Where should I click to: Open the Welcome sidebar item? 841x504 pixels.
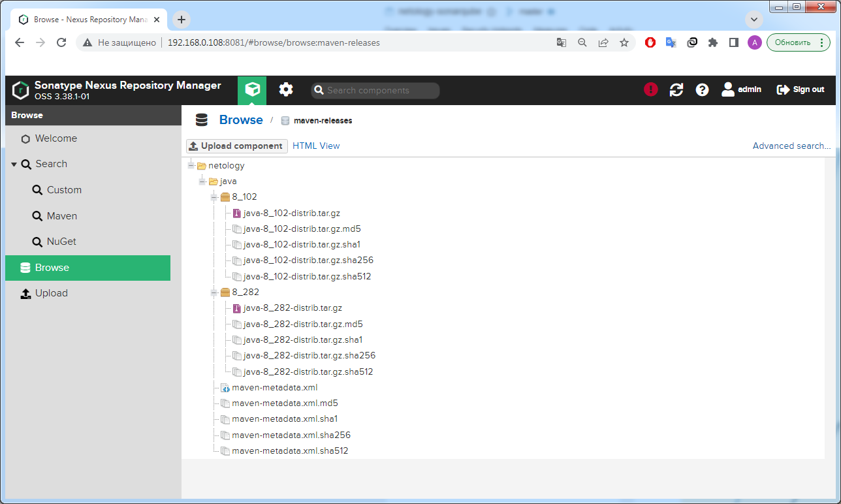[x=56, y=138]
